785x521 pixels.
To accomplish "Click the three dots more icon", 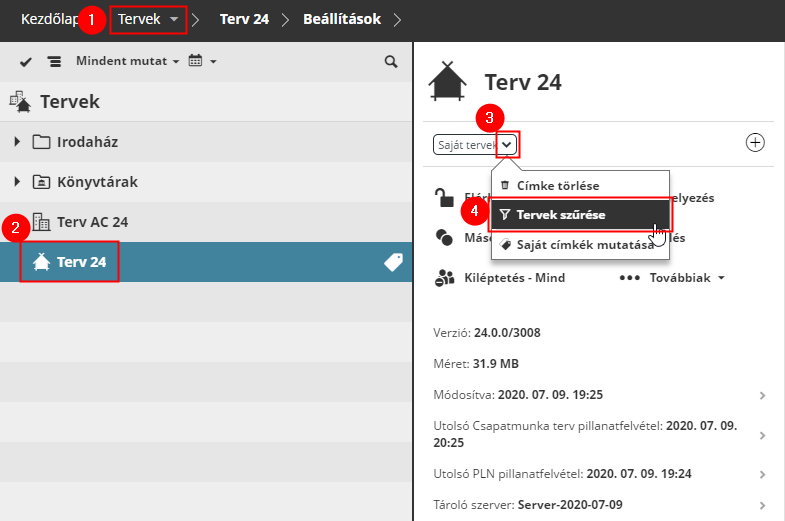I will click(x=630, y=278).
